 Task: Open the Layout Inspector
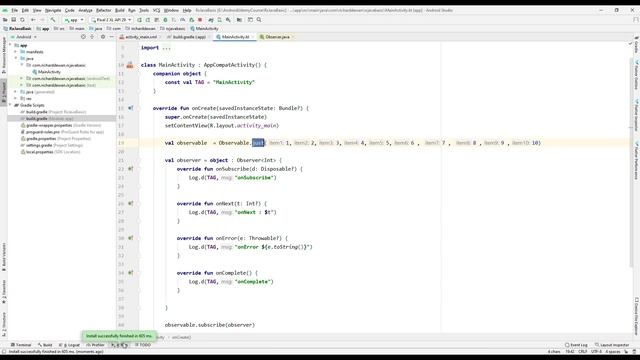[612, 345]
